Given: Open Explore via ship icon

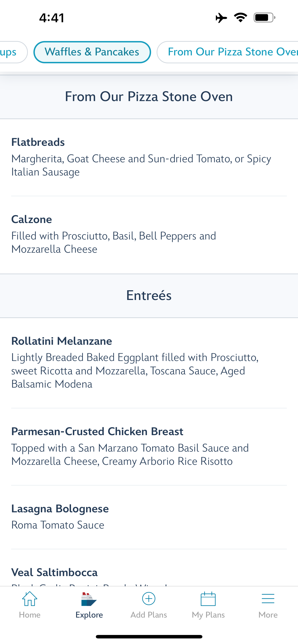Looking at the screenshot, I should [89, 599].
